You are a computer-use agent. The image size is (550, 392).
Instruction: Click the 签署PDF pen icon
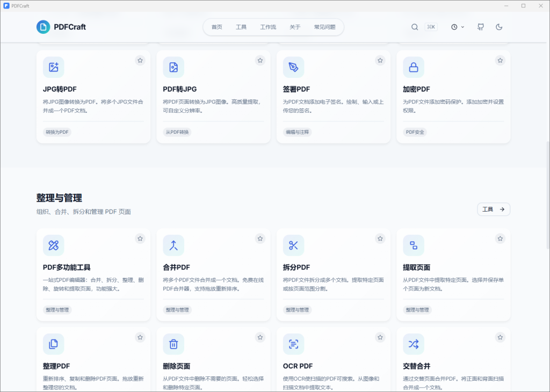293,67
